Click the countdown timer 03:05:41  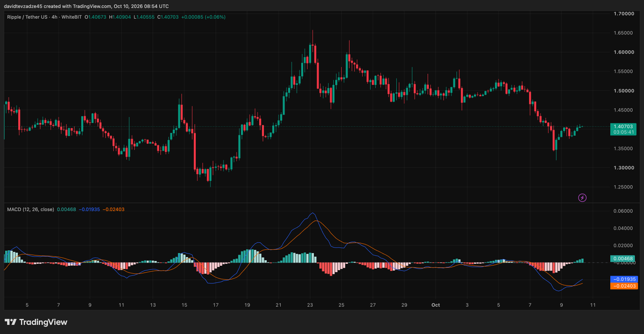624,132
